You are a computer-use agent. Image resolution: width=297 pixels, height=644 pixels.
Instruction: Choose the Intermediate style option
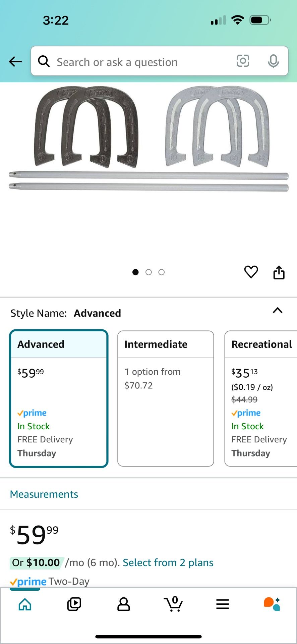point(166,398)
